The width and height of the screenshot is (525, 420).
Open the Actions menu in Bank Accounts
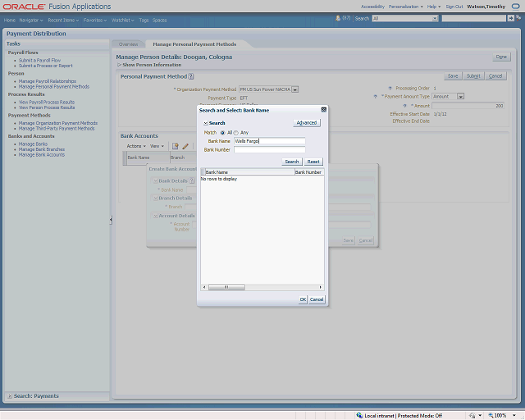[136, 146]
